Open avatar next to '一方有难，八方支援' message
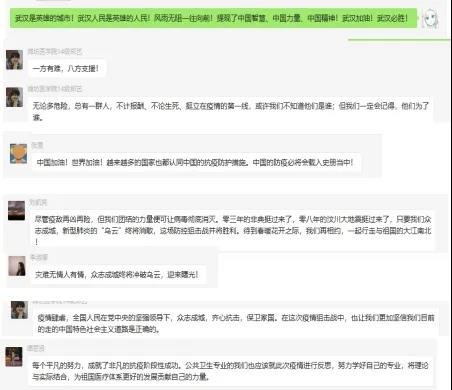 coord(15,60)
